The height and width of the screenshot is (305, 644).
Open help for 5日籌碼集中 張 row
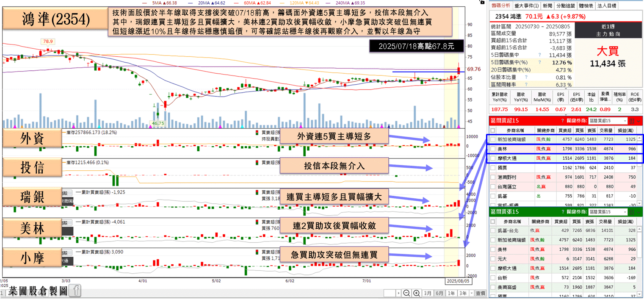(539, 55)
